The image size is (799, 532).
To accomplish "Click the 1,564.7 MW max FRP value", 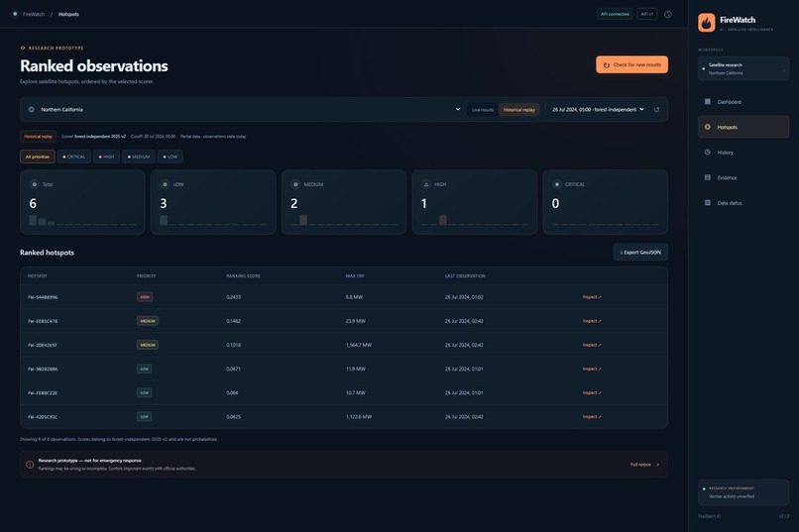I will [358, 345].
